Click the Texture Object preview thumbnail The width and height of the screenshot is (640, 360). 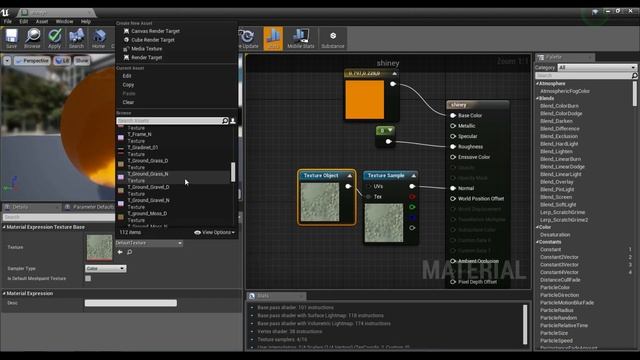click(x=320, y=202)
